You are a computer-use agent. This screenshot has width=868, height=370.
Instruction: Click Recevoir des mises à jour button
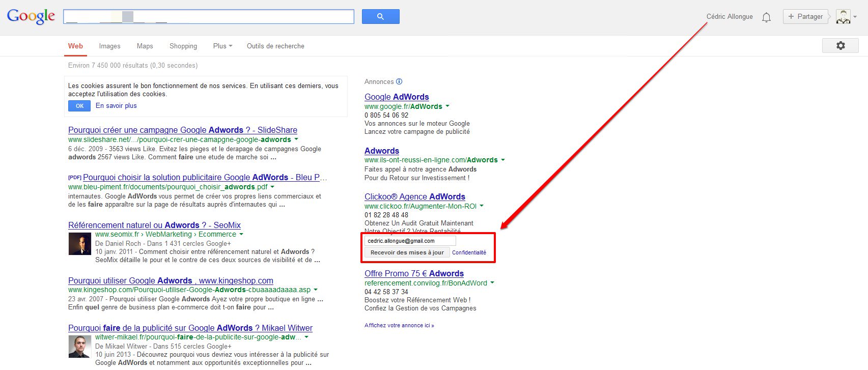pos(407,252)
